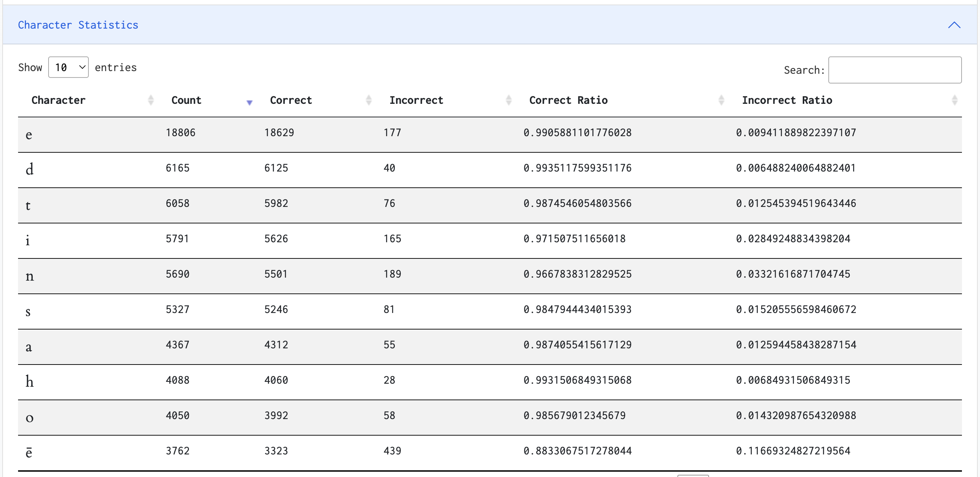Open the Character Statistics header link
The width and height of the screenshot is (980, 477).
(78, 25)
